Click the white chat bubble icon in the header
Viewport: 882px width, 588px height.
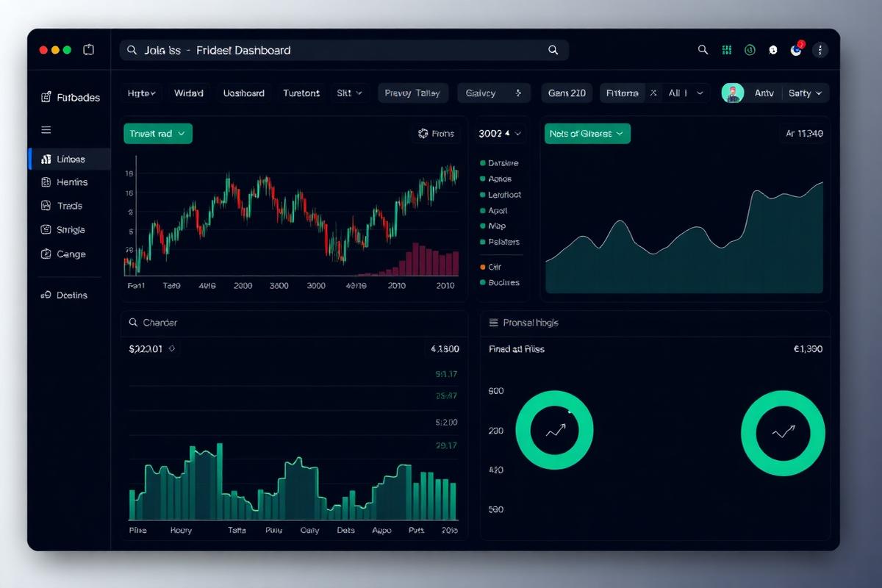(x=772, y=50)
